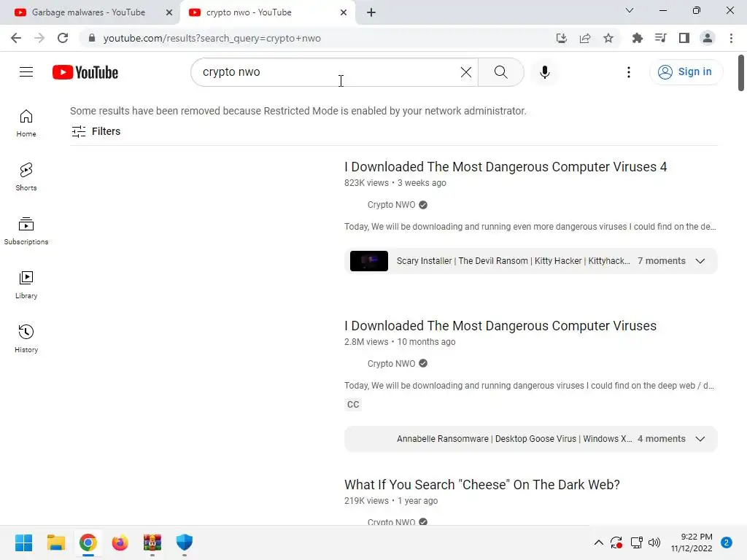Open video Most Dangerous Computer Viruses 10 months ago
Screen dimensions: 747x560
pyautogui.click(x=500, y=326)
